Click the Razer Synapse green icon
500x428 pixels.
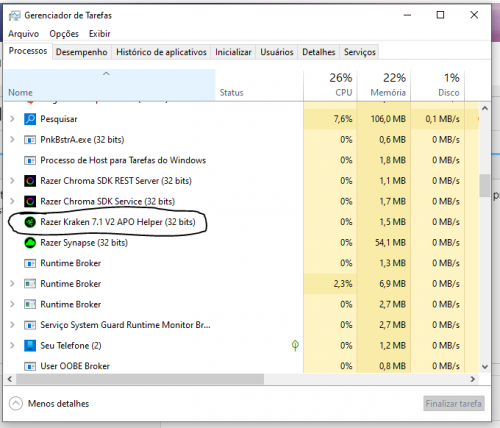point(30,243)
